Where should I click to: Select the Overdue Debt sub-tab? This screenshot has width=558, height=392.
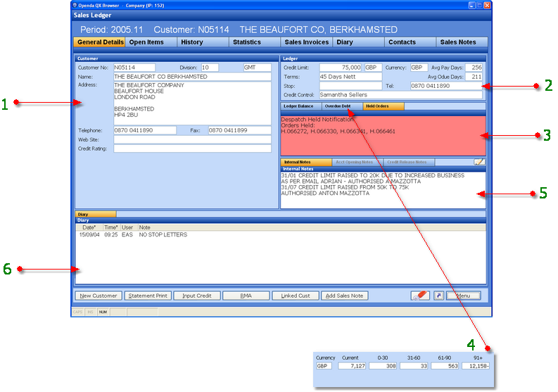[342, 106]
